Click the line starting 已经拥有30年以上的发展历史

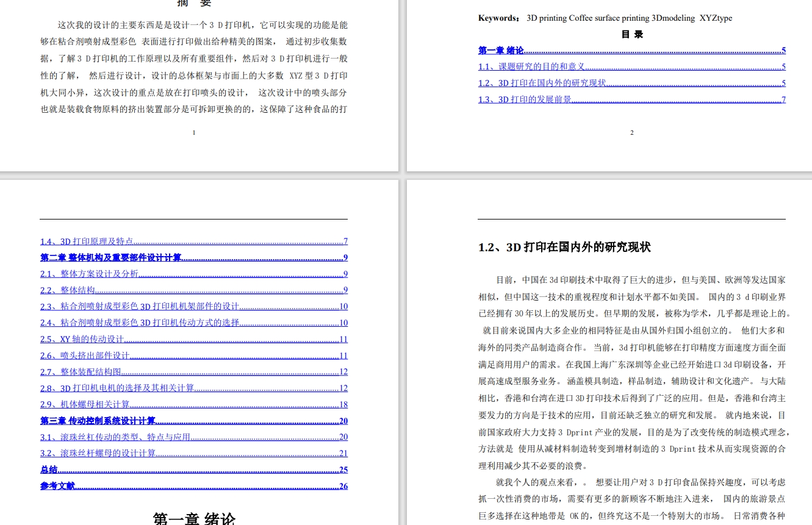(x=634, y=314)
